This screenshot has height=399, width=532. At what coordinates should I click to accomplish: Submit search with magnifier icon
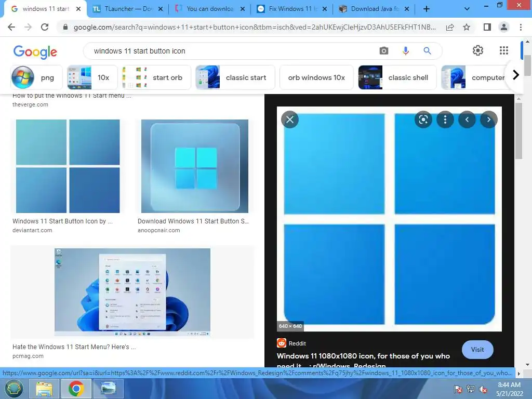[427, 51]
